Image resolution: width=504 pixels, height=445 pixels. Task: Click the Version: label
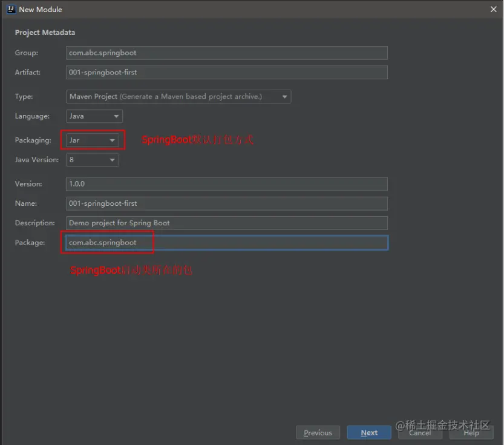pos(28,184)
